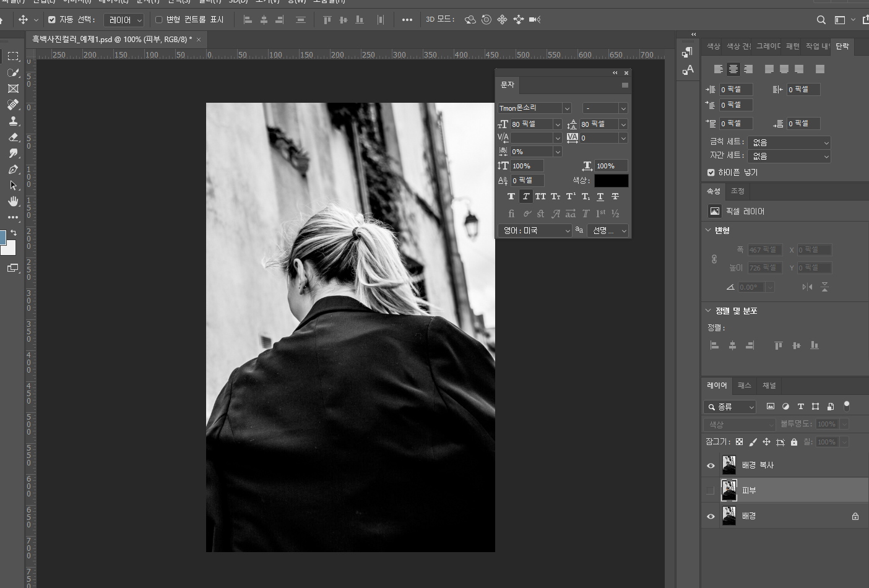The image size is (869, 588).
Task: Select the Clone Stamp tool
Action: tap(13, 121)
